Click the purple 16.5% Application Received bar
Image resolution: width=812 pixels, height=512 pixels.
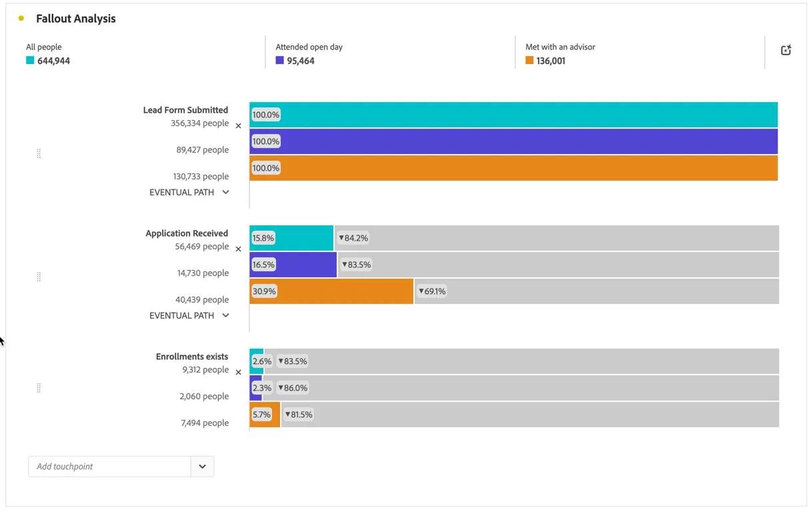(x=293, y=265)
